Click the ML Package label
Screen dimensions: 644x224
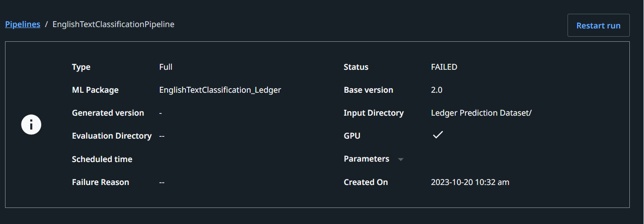point(95,90)
